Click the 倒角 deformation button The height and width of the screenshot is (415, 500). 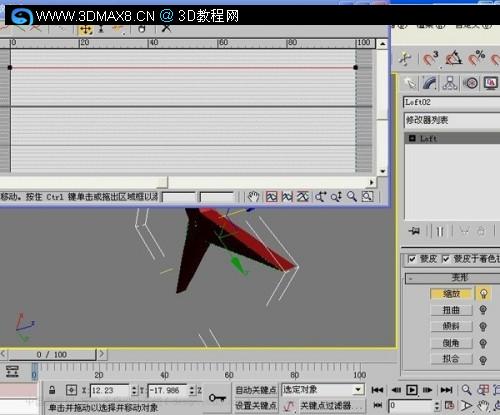451,343
